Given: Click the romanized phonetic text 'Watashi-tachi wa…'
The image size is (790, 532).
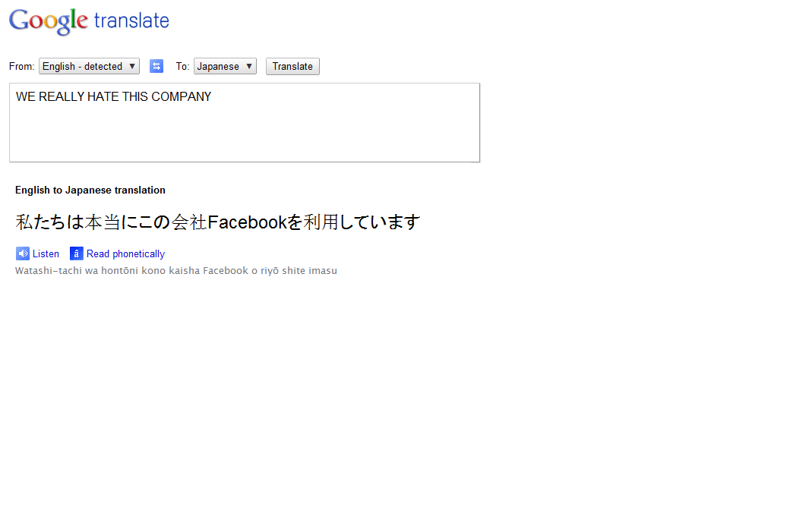Looking at the screenshot, I should pyautogui.click(x=176, y=271).
